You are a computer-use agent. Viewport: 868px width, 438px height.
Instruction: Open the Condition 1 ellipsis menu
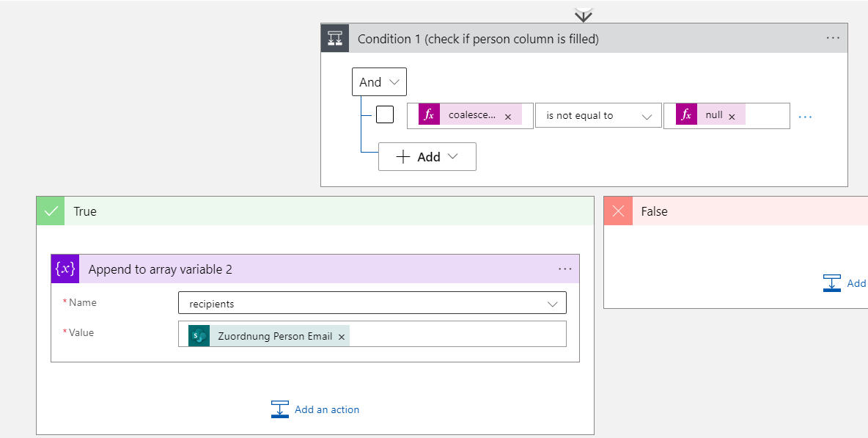coord(833,38)
